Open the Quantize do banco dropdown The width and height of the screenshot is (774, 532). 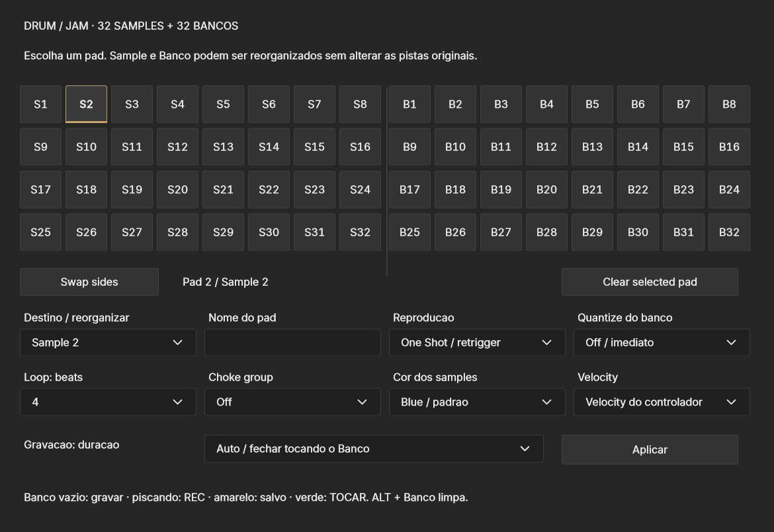point(662,342)
